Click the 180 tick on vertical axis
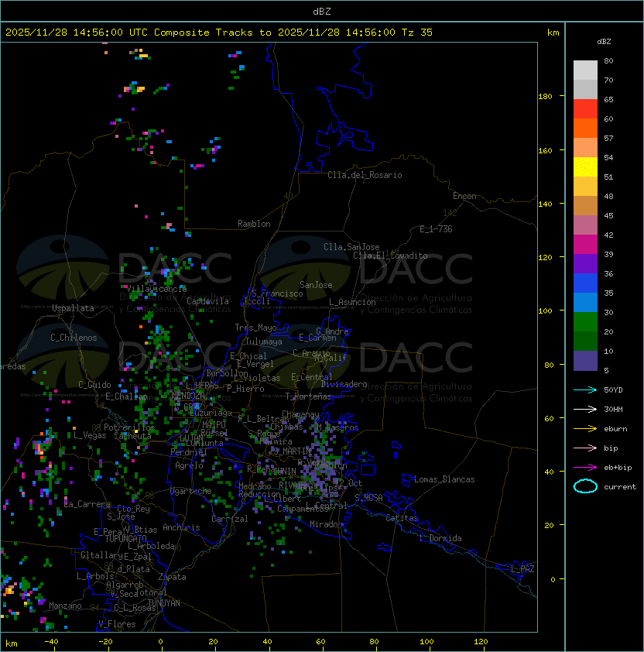Viewport: 644px width, 652px height. click(545, 97)
